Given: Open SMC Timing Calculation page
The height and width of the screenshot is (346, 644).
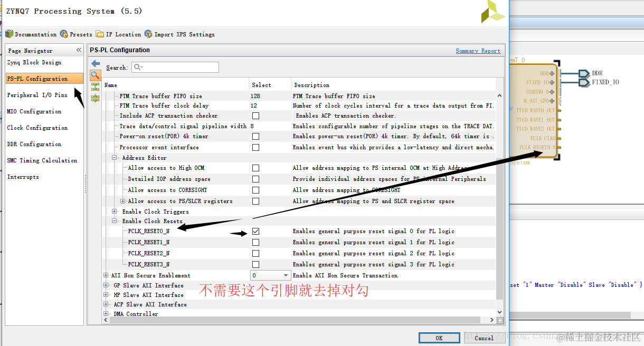Looking at the screenshot, I should [x=42, y=160].
